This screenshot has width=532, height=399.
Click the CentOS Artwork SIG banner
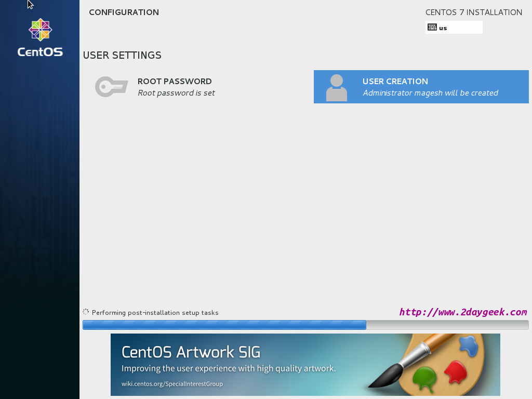tap(305, 364)
